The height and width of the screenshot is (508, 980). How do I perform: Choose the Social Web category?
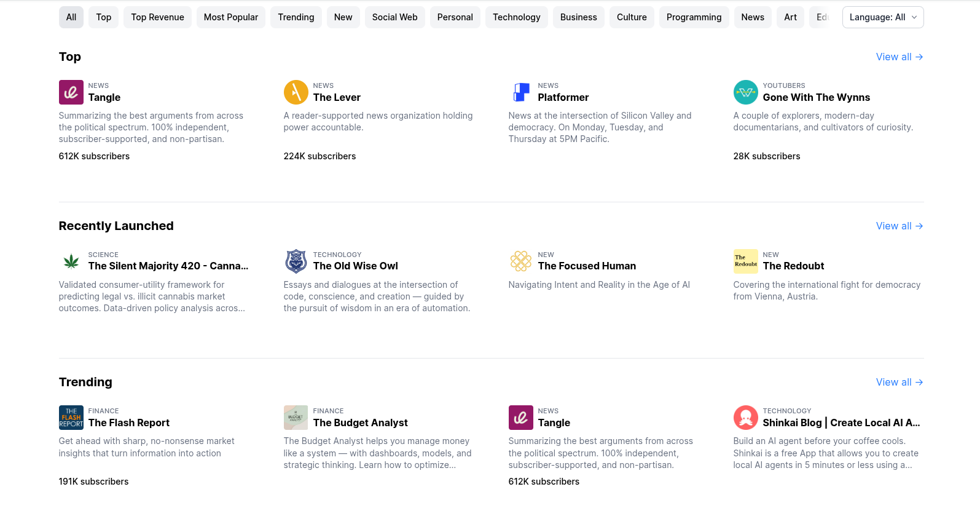[x=395, y=17]
